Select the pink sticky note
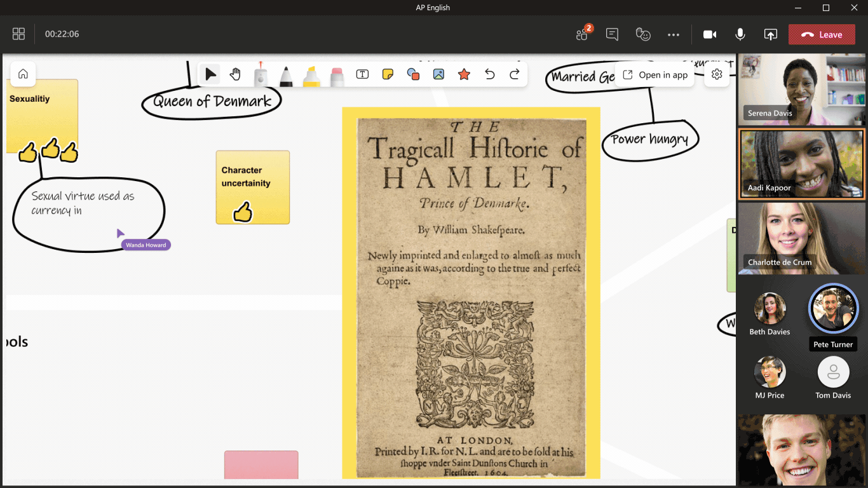The width and height of the screenshot is (868, 488). 261,465
